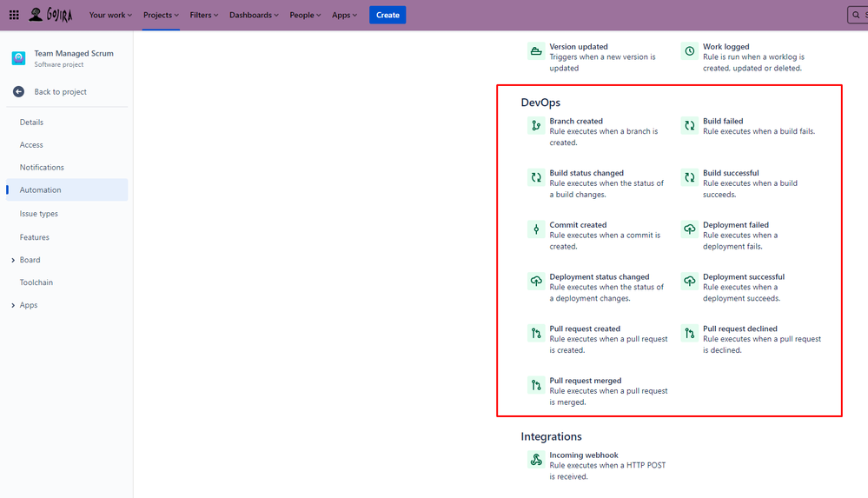Click the Build status changed icon
The width and height of the screenshot is (868, 498).
(536, 178)
